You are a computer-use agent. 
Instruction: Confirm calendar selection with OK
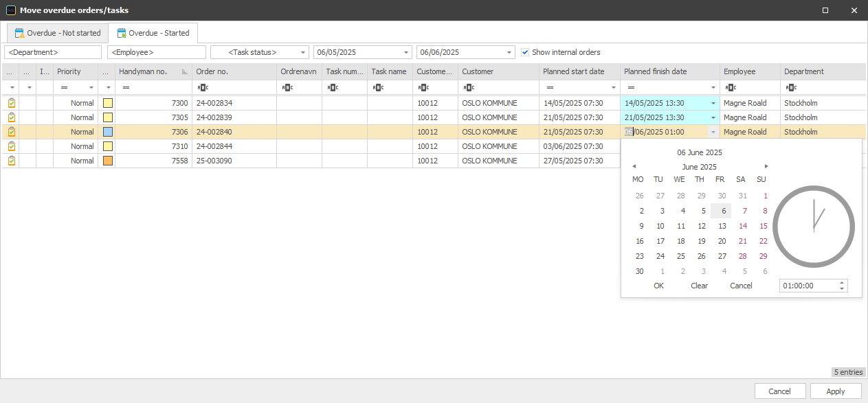point(659,286)
